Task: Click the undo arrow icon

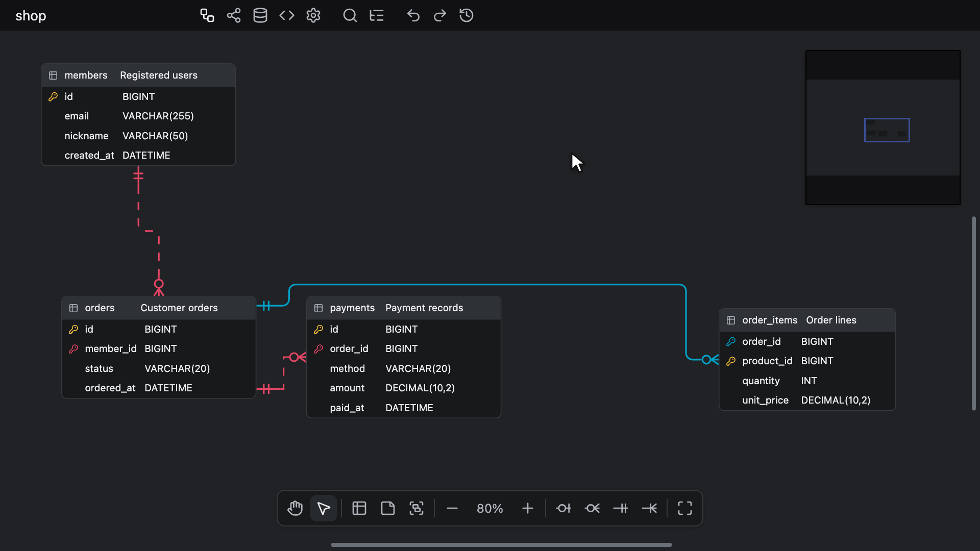Action: tap(413, 15)
